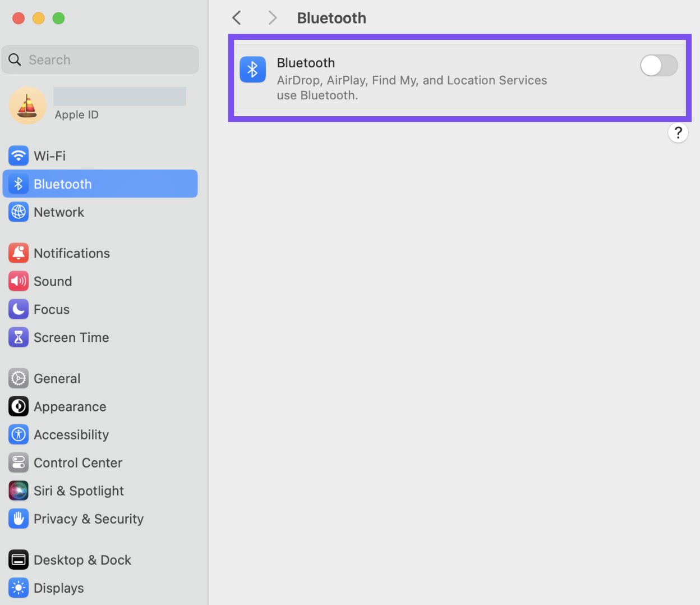700x605 pixels.
Task: Click the General gear icon
Action: pyautogui.click(x=19, y=378)
